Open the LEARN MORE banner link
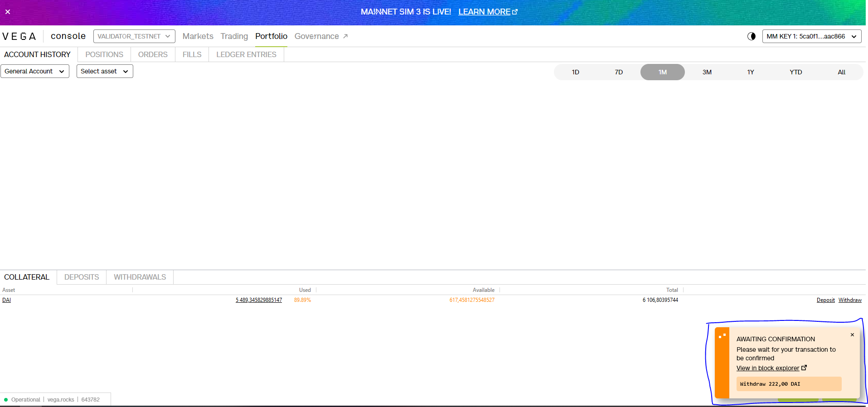 click(x=488, y=12)
